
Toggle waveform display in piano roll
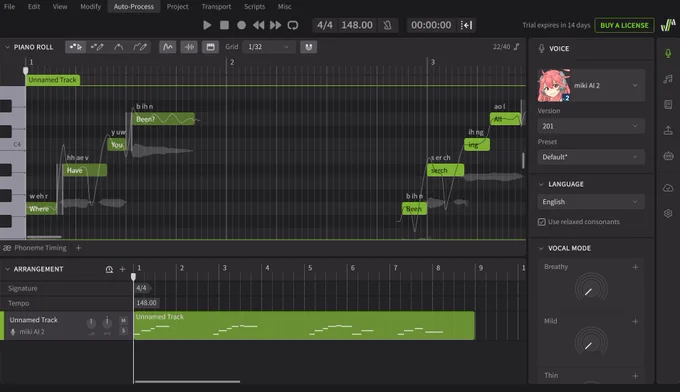(x=190, y=47)
